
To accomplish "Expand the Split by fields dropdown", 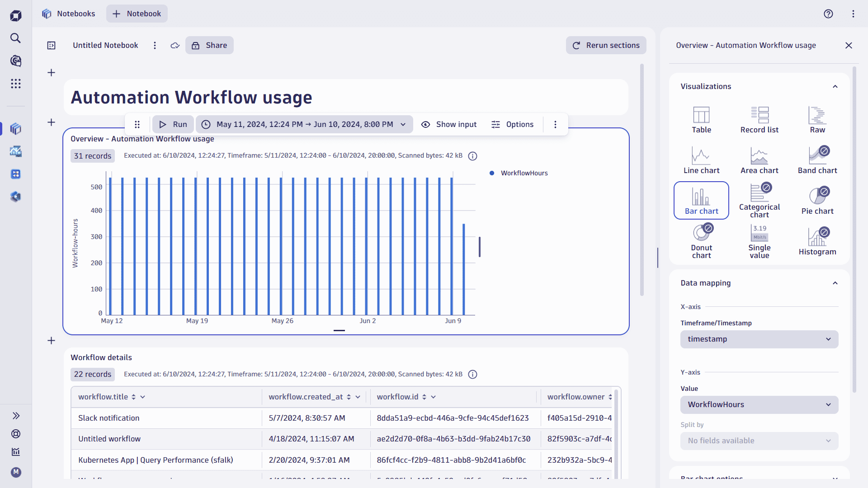I will tap(758, 441).
